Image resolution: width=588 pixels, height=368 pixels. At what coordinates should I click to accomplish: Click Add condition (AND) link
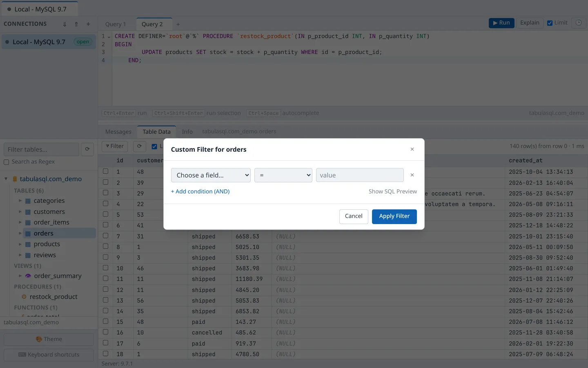coord(200,191)
